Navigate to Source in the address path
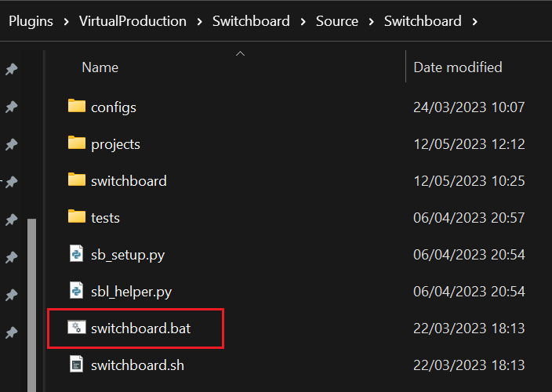Viewport: 552px width, 392px height. pyautogui.click(x=337, y=21)
